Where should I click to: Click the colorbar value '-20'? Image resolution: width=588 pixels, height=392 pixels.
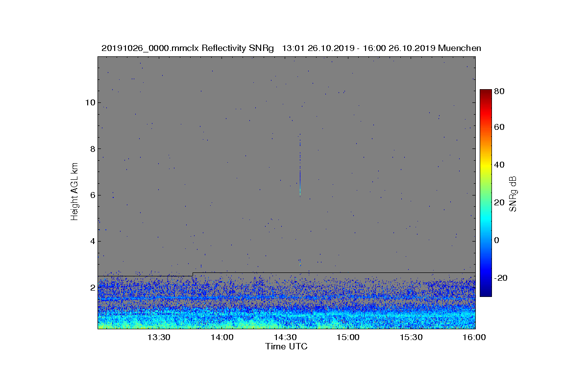point(500,278)
